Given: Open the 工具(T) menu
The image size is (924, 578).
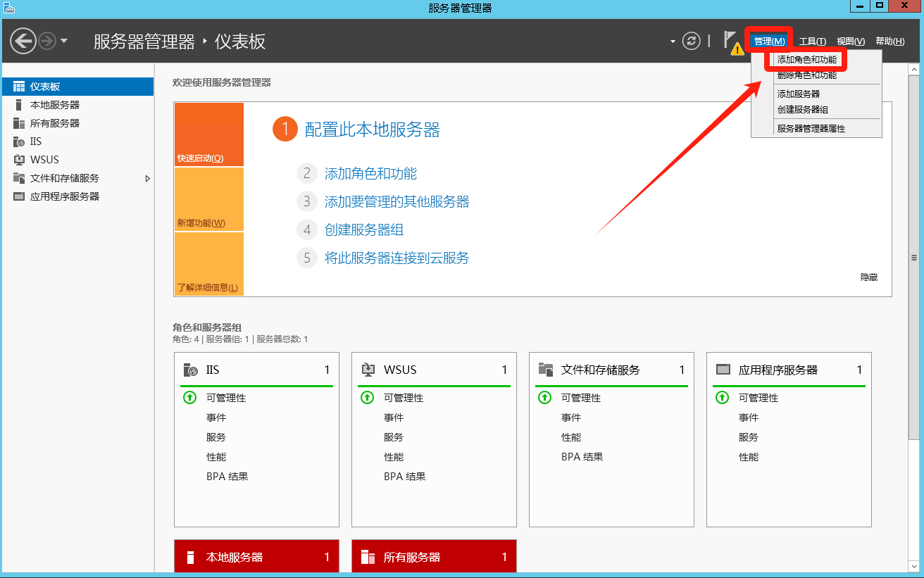Looking at the screenshot, I should [812, 42].
